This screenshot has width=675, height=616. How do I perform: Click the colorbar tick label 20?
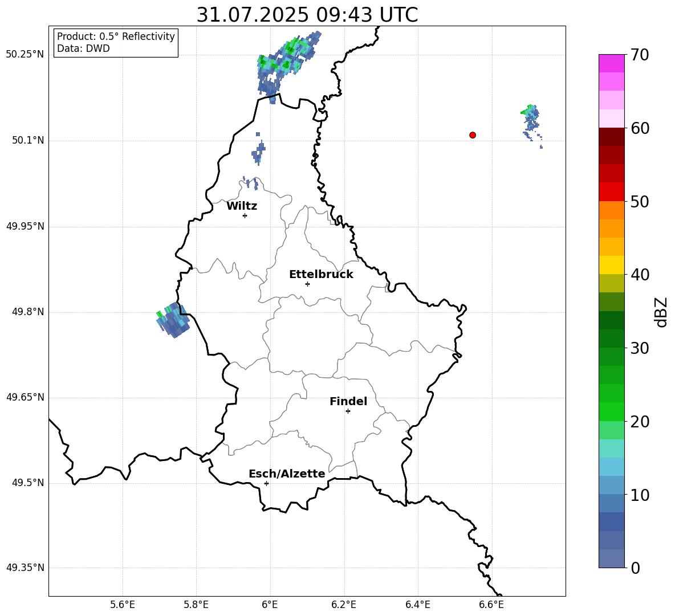click(640, 422)
